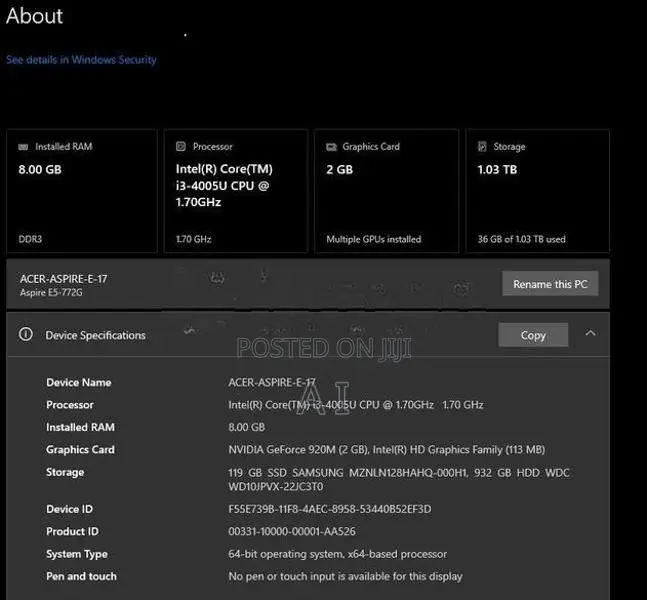This screenshot has width=647, height=600.
Task: Click 1.70 GHz speed in Processor card
Action: (194, 239)
